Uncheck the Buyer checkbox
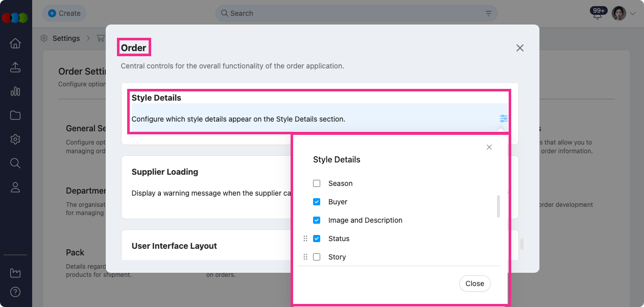This screenshot has height=307, width=644. click(317, 202)
